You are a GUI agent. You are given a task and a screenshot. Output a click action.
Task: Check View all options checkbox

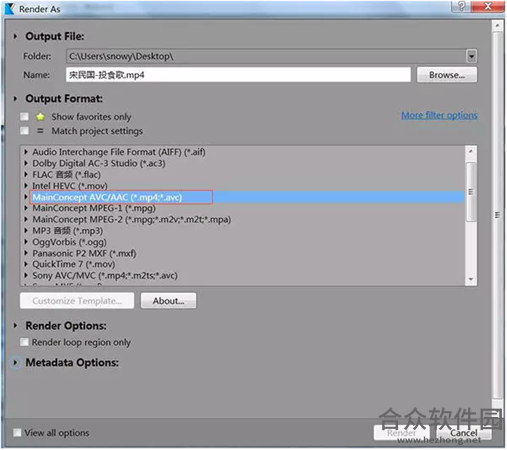coord(17,433)
